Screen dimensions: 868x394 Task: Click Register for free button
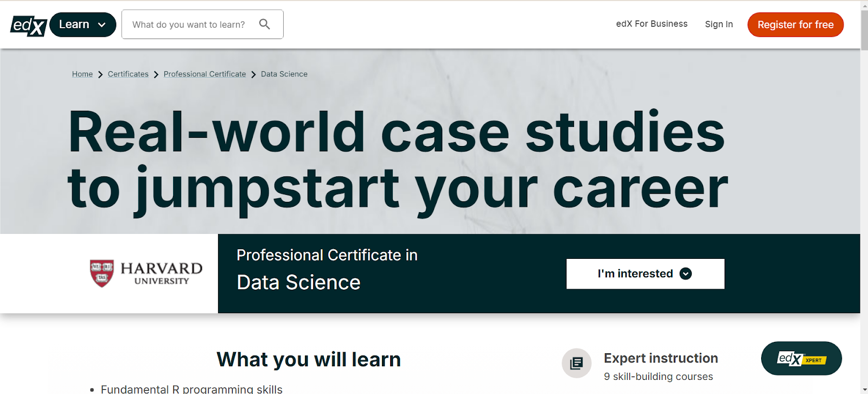coord(795,24)
